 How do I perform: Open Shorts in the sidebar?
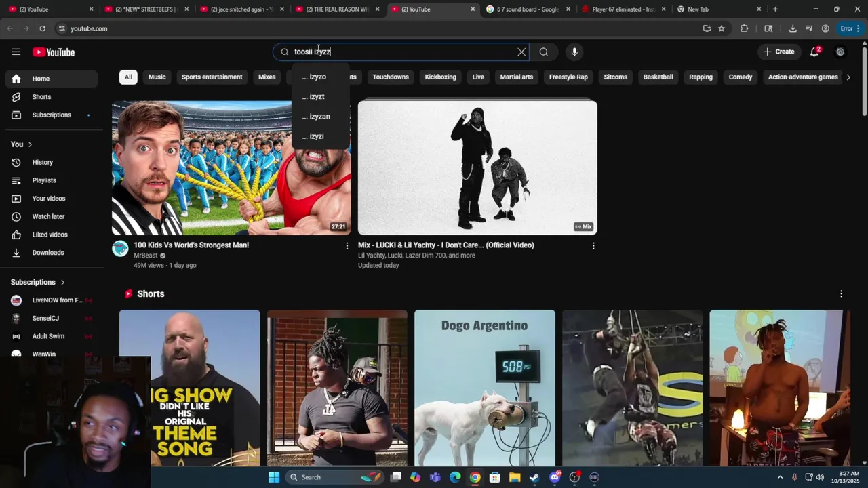pos(52,97)
